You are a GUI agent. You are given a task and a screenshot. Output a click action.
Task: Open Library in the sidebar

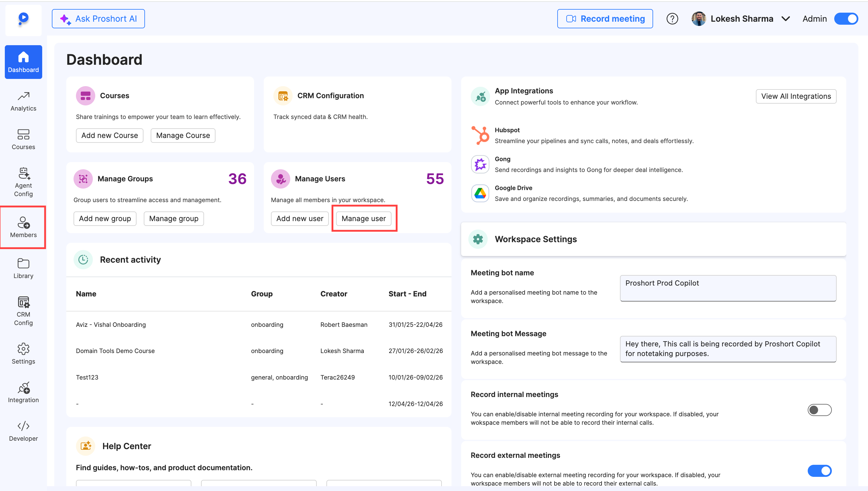coord(23,268)
